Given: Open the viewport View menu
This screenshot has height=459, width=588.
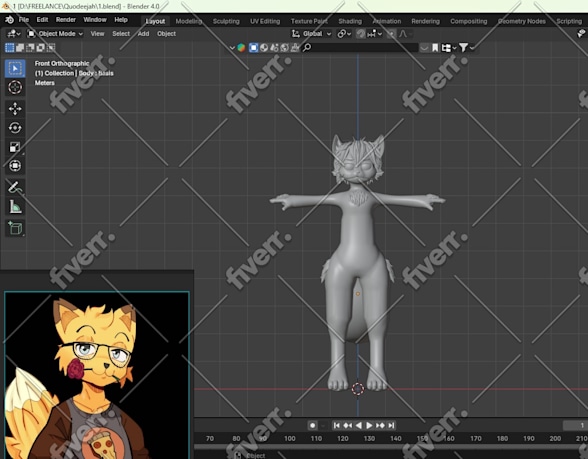Looking at the screenshot, I should (x=98, y=34).
